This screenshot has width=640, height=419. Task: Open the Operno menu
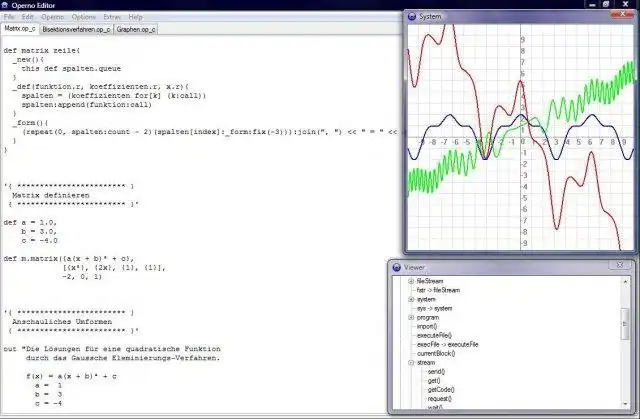53,17
